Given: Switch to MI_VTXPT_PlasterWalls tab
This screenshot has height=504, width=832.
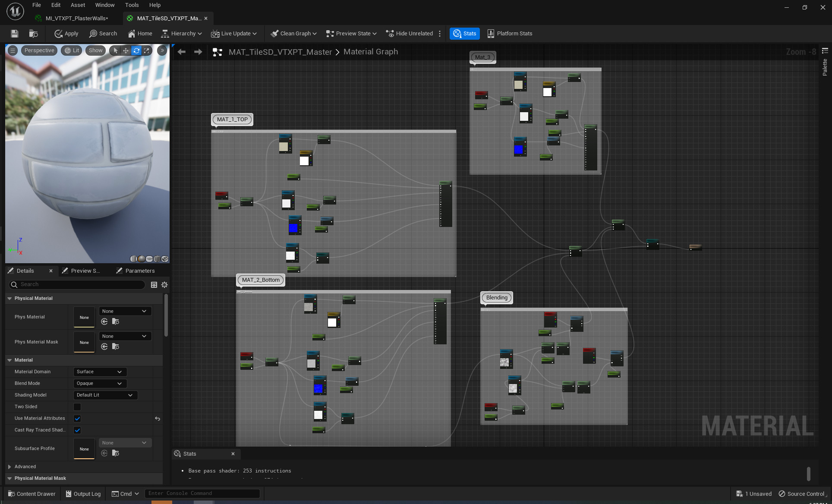Looking at the screenshot, I should click(76, 19).
